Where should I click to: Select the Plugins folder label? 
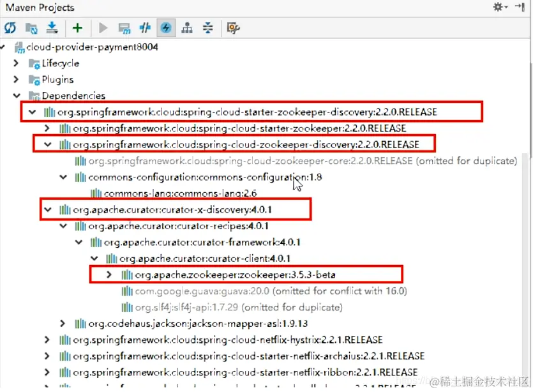tap(58, 80)
